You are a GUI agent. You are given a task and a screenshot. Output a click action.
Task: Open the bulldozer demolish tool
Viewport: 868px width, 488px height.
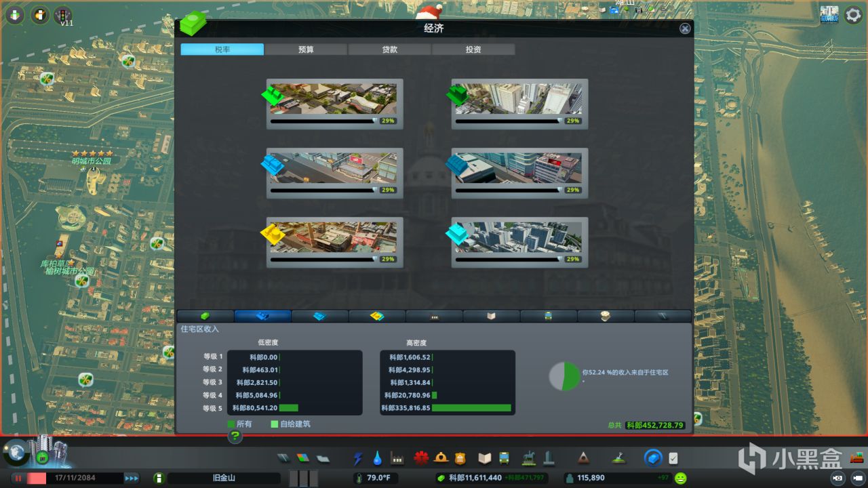point(856,459)
